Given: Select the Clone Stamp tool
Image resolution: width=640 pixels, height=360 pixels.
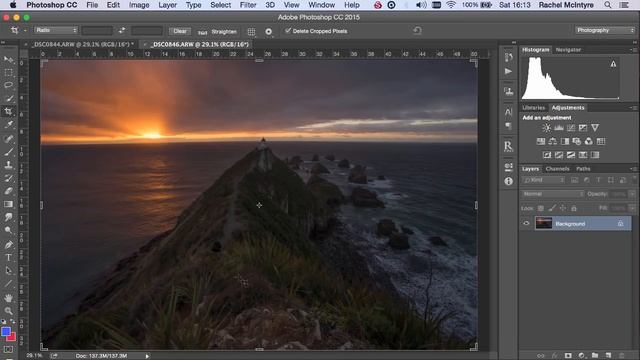Looking at the screenshot, I should (x=8, y=165).
